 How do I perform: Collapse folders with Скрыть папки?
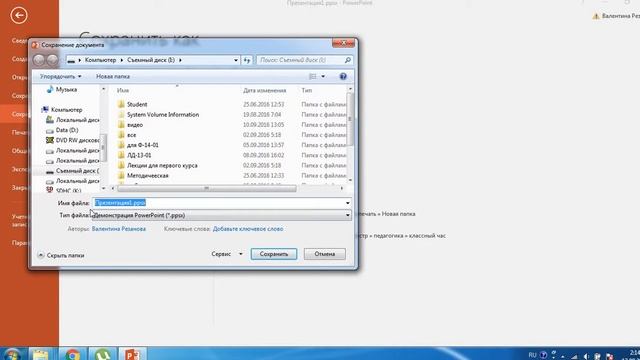61,255
